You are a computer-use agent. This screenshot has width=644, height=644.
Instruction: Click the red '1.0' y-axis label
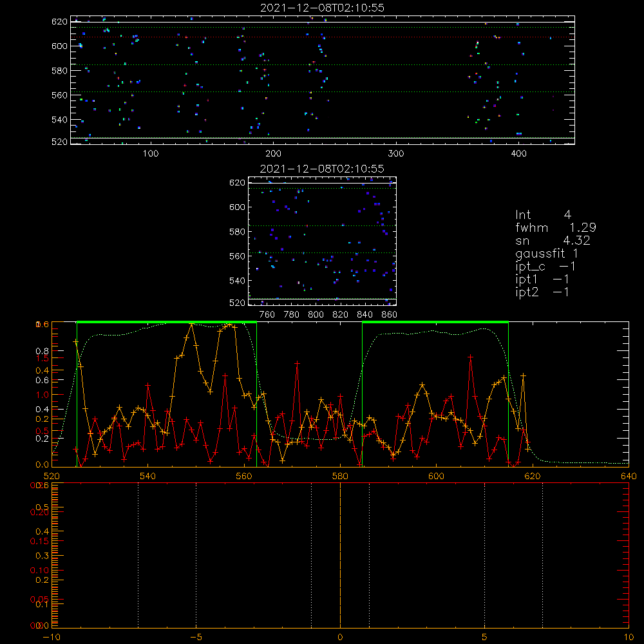click(43, 395)
